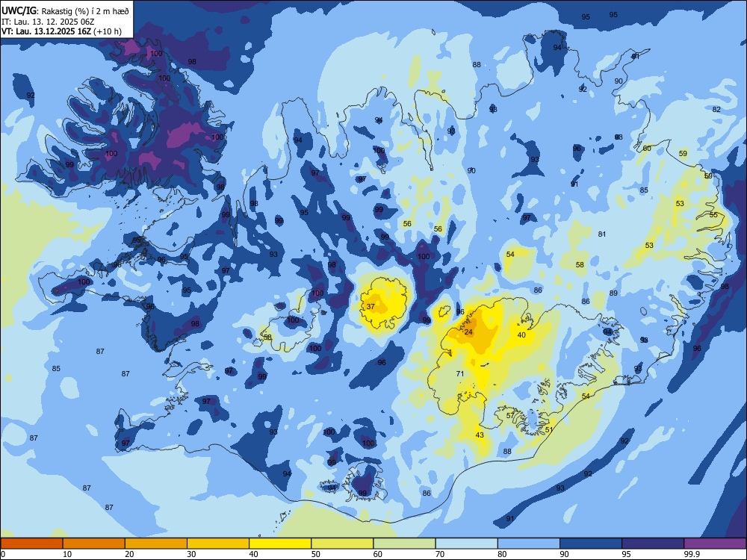Click the '24' humidity value on the map

[468, 332]
